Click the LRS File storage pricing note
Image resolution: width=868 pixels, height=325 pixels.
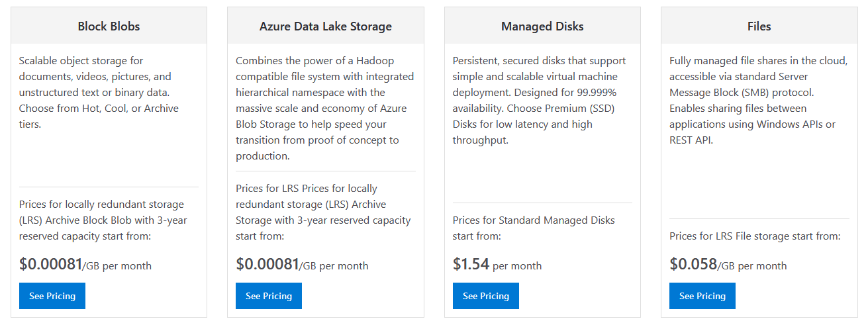755,236
